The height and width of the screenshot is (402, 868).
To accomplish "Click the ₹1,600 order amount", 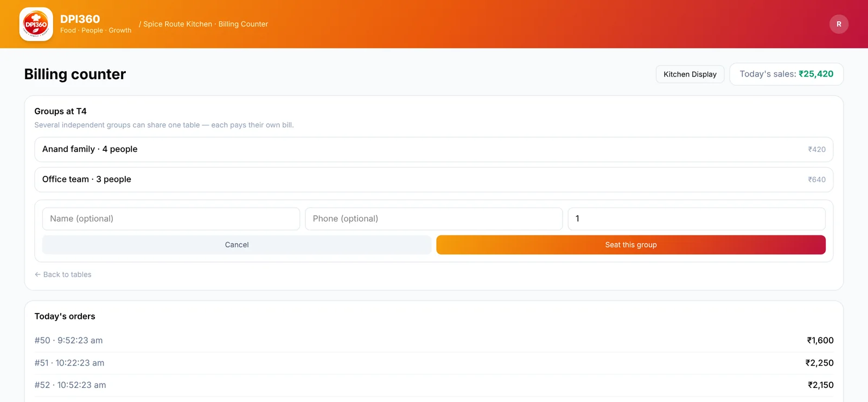I will (820, 341).
